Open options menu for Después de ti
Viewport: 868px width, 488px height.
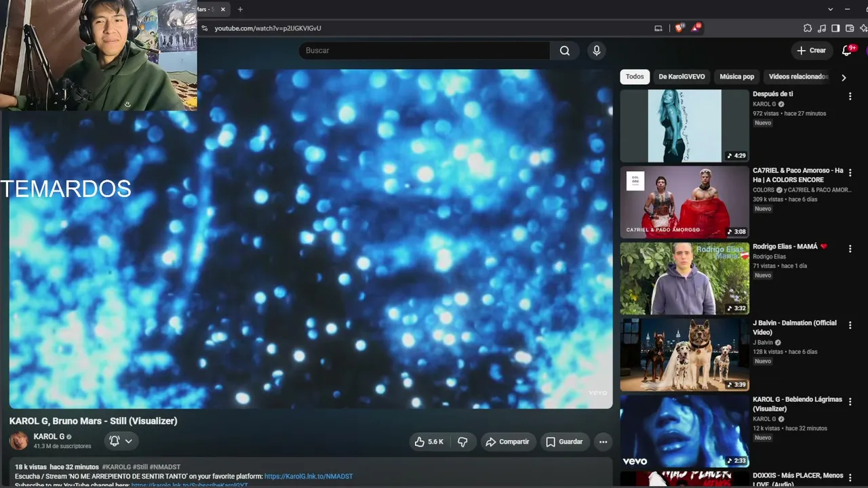click(x=850, y=97)
